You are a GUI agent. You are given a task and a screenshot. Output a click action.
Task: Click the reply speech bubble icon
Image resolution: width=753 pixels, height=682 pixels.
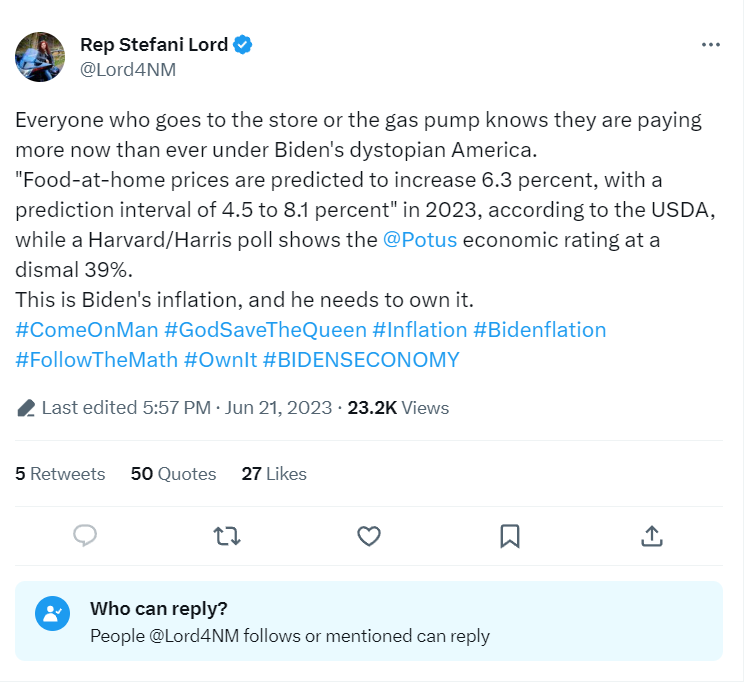[x=87, y=536]
